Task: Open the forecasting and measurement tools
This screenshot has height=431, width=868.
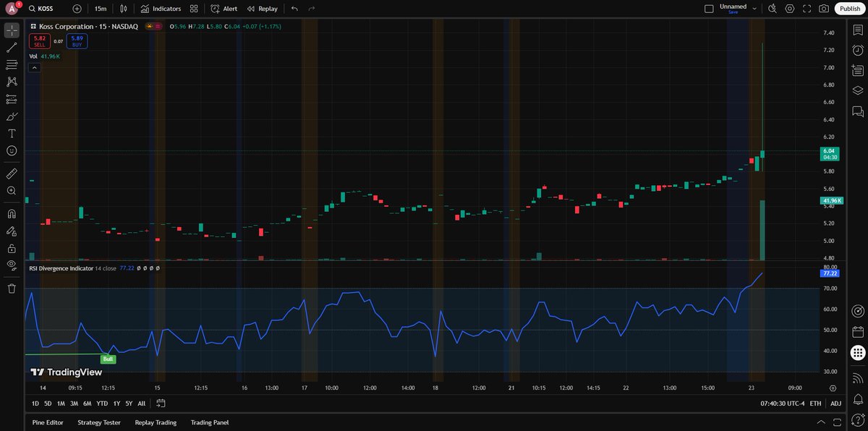Action: click(x=12, y=99)
